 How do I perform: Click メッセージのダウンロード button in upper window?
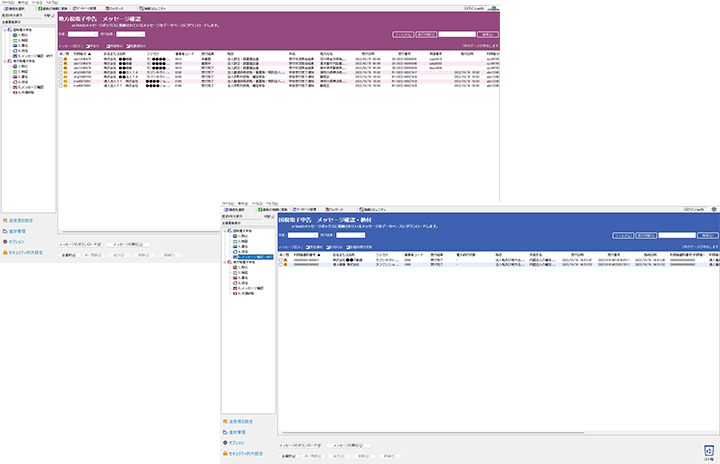pyautogui.click(x=79, y=244)
